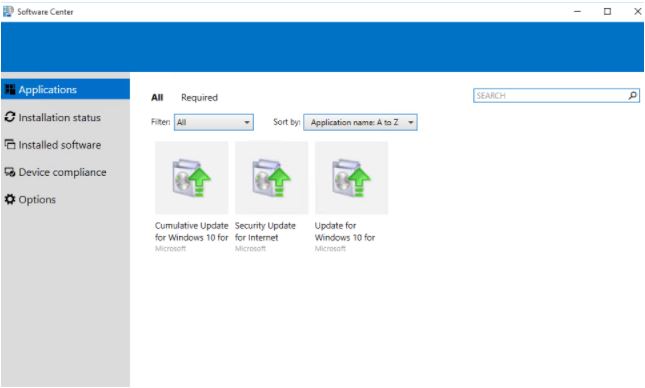Click the search magnifier icon
The image size is (645, 388).
coord(633,95)
